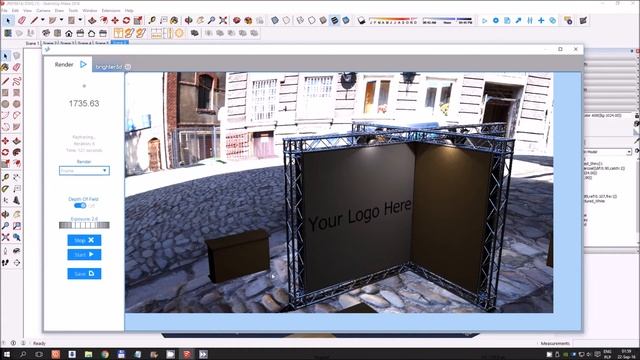Click the shadow time of day slider
This screenshot has height=360, width=640.
[x=447, y=20]
